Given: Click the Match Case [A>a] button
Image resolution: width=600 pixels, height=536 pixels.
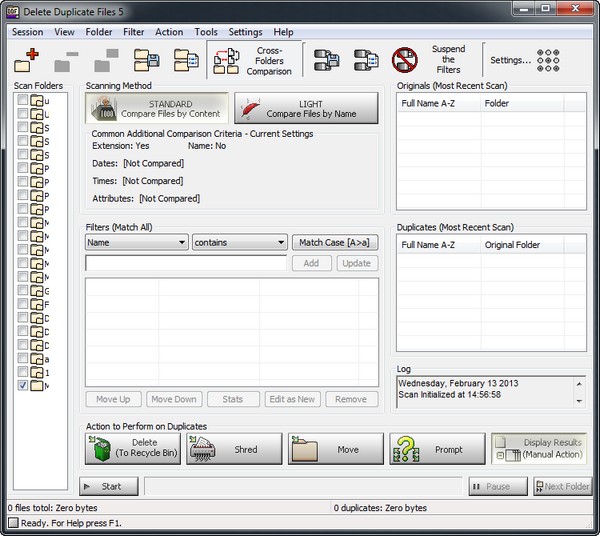Looking at the screenshot, I should (335, 242).
